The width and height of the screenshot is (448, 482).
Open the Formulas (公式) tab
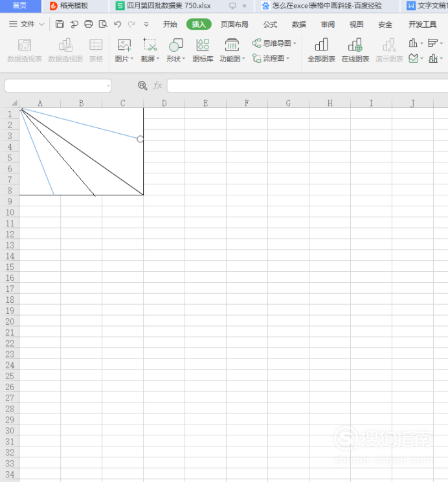pos(270,25)
